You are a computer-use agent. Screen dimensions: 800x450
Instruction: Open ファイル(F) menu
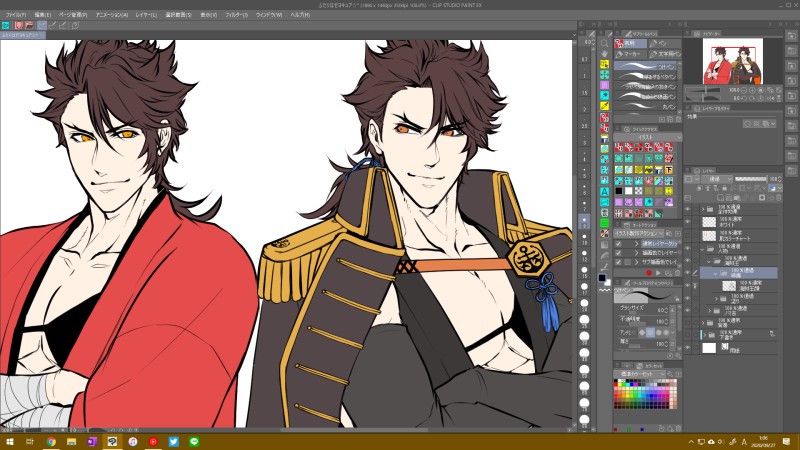[x=16, y=15]
